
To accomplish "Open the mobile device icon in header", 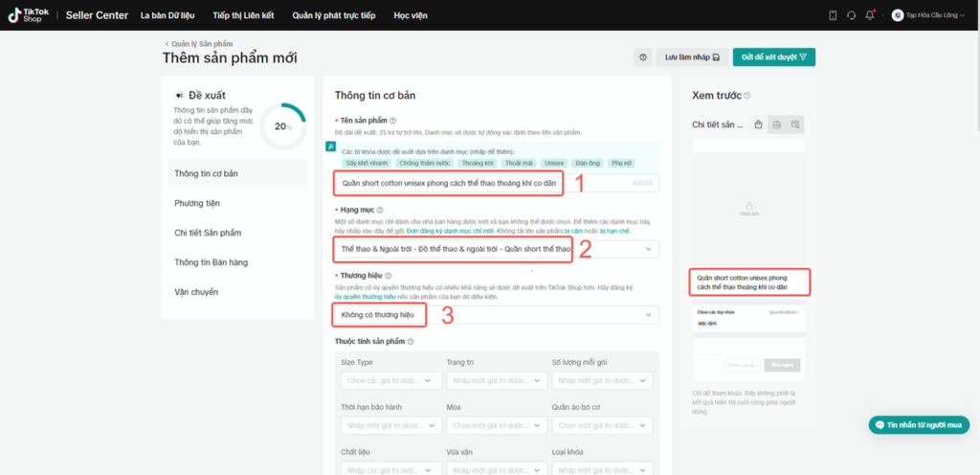I will tap(833, 15).
